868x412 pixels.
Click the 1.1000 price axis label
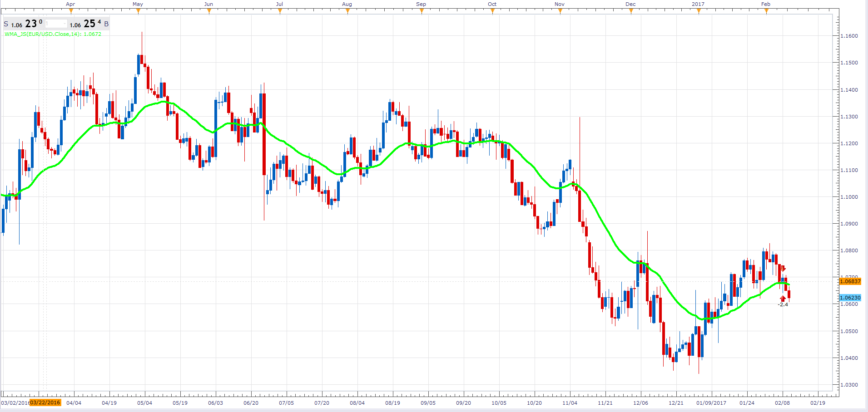[x=849, y=197]
